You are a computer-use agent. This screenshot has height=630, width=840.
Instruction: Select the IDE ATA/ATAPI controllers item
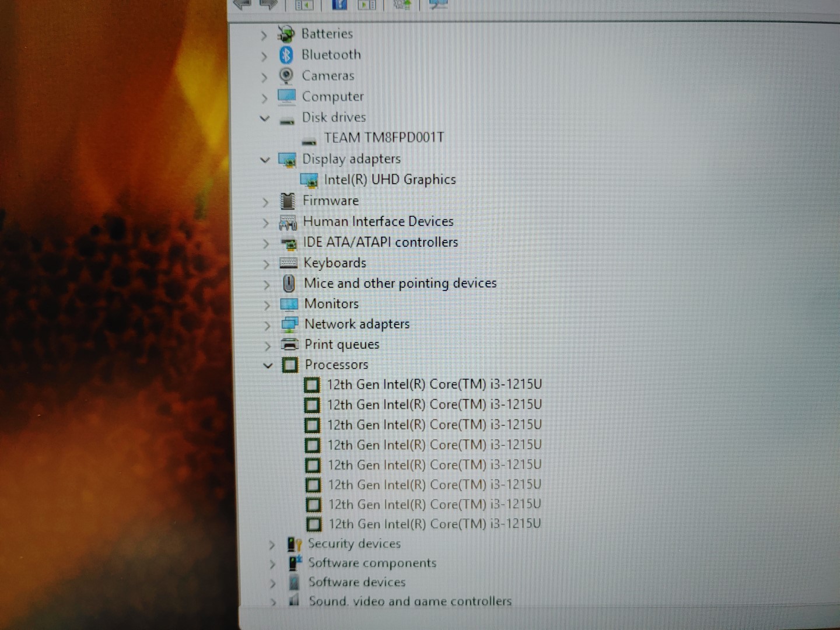(380, 242)
